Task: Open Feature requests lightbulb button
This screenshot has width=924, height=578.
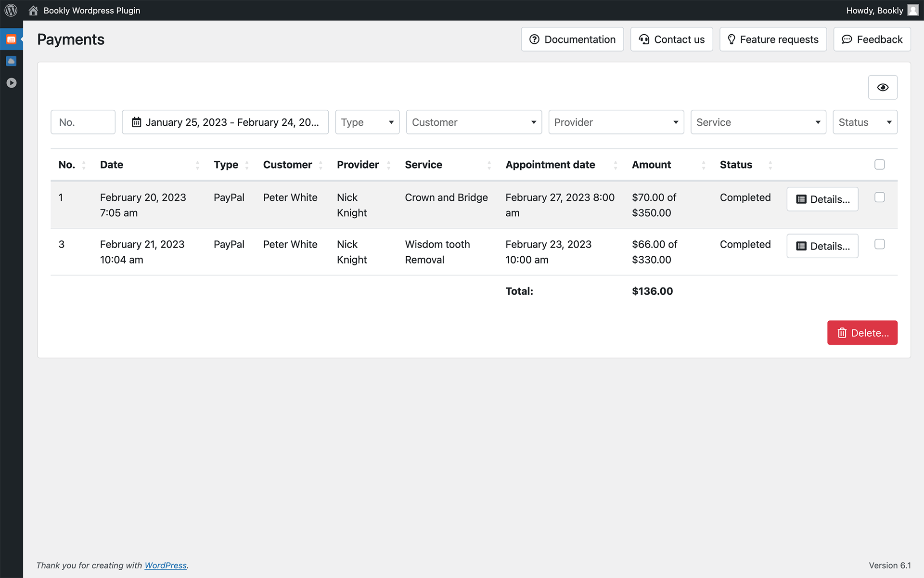Action: click(x=773, y=39)
